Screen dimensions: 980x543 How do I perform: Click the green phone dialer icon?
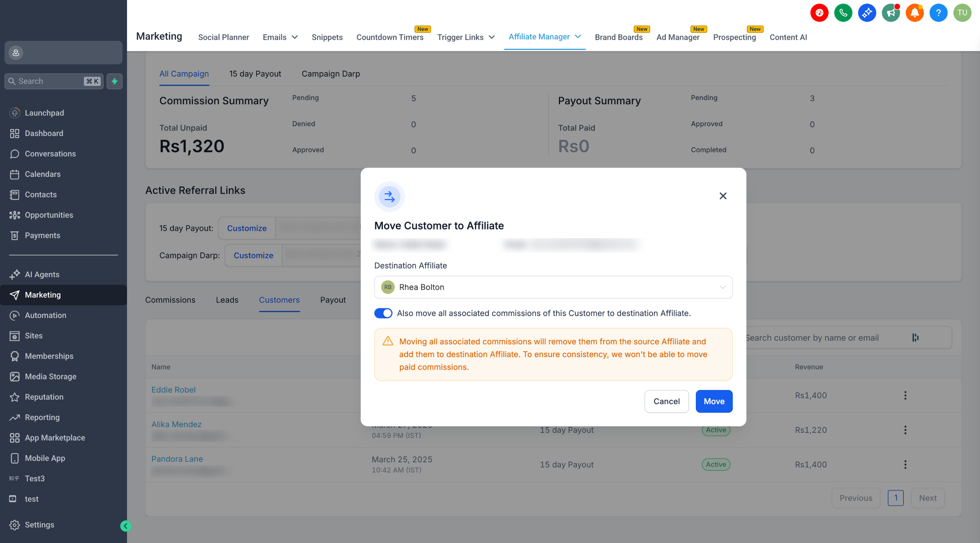(x=843, y=13)
